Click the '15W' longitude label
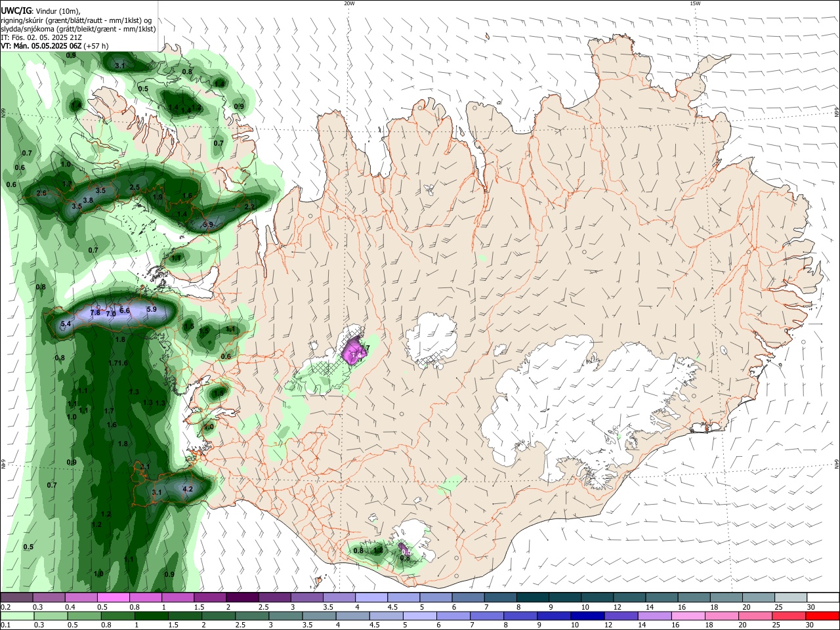 click(695, 3)
